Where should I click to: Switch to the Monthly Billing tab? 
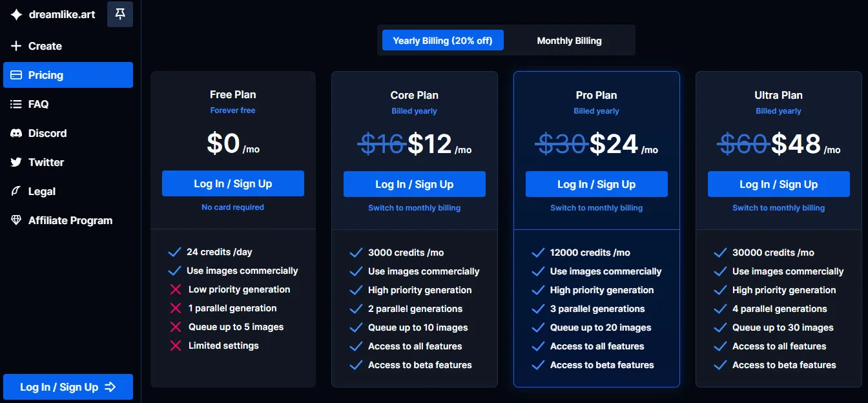pyautogui.click(x=568, y=40)
